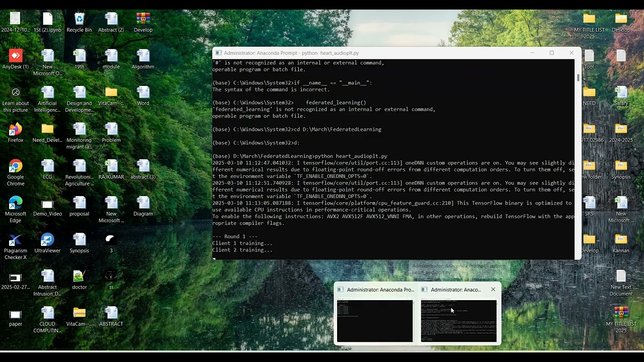The height and width of the screenshot is (362, 644).
Task: Select the doctor file icon
Action: (x=79, y=280)
